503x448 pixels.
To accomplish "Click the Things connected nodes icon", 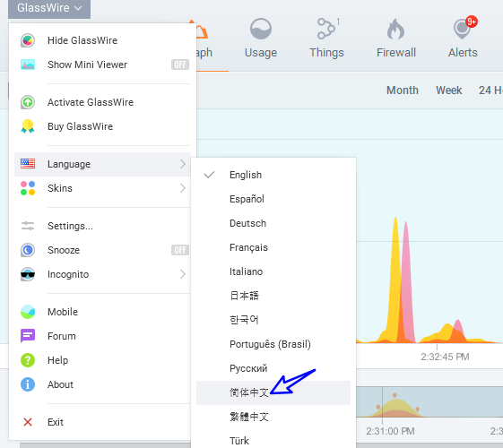I will 326,29.
